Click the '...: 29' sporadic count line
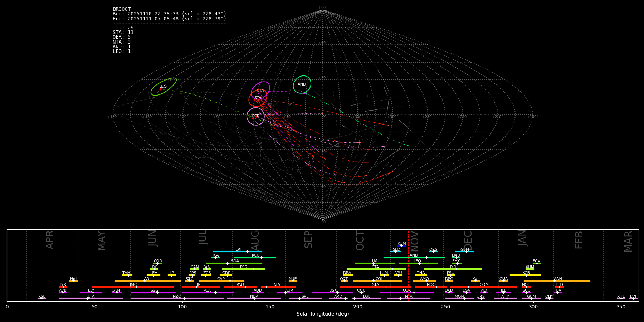This screenshot has height=322, width=644. pos(123,28)
